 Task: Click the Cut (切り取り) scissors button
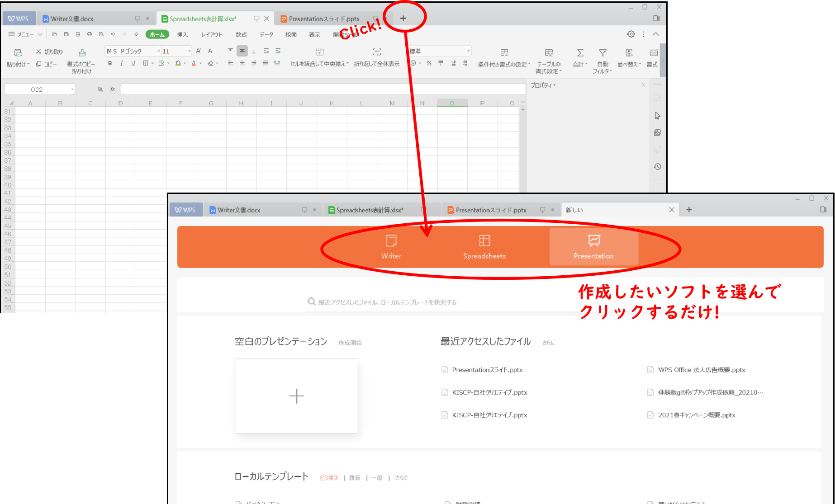[49, 52]
